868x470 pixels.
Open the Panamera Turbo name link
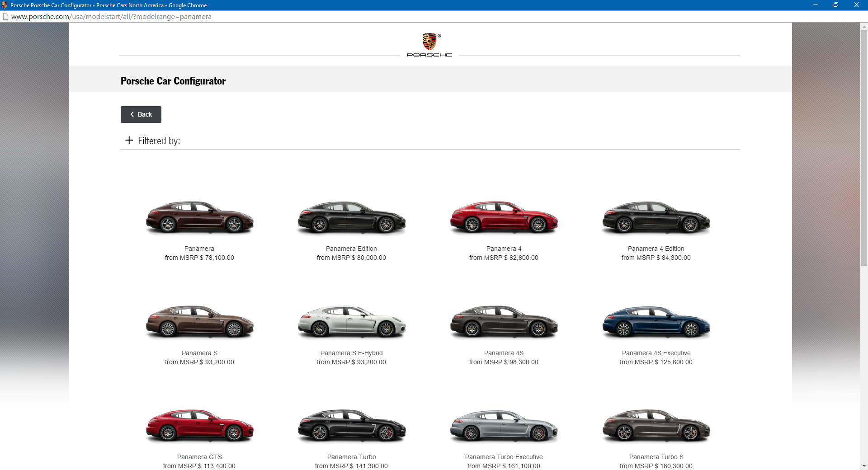(x=351, y=457)
